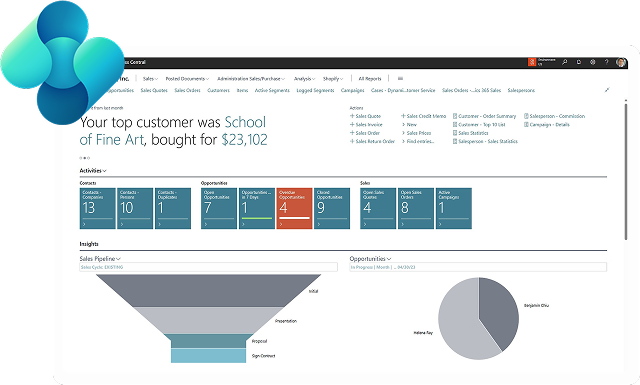640x385 pixels.
Task: Open the Opportunities chart options dropdown
Action: [389, 258]
